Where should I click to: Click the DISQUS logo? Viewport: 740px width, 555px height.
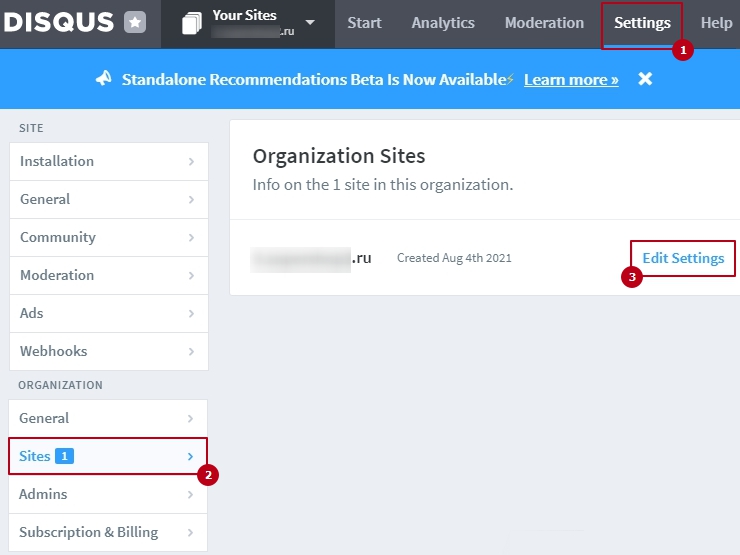59,23
